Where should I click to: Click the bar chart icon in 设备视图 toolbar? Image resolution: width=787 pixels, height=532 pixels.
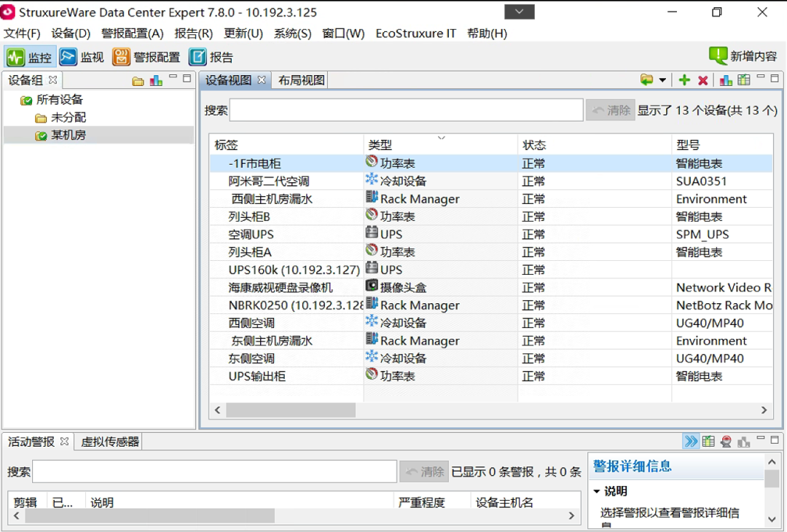pyautogui.click(x=726, y=80)
